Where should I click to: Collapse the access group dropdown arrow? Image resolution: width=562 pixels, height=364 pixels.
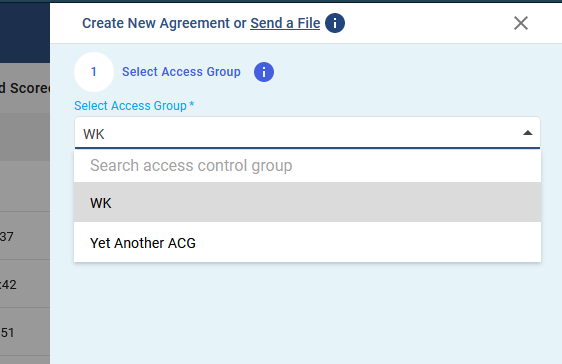[x=527, y=133]
